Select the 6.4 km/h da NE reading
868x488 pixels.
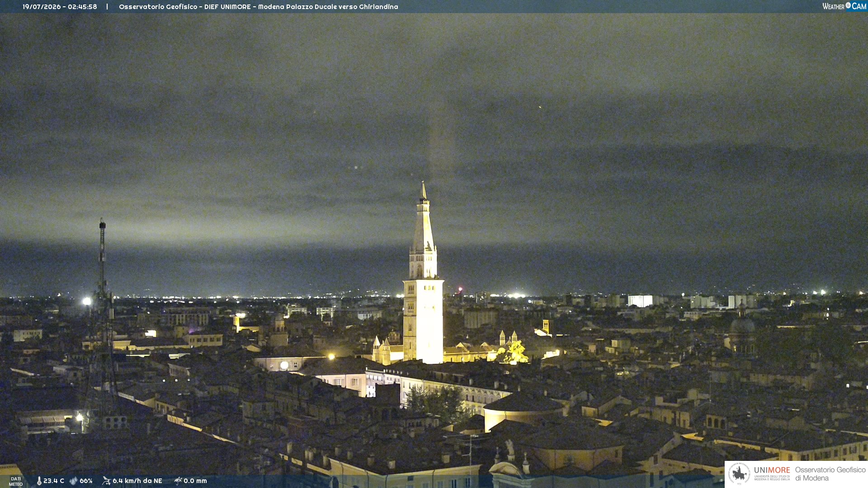pos(137,481)
